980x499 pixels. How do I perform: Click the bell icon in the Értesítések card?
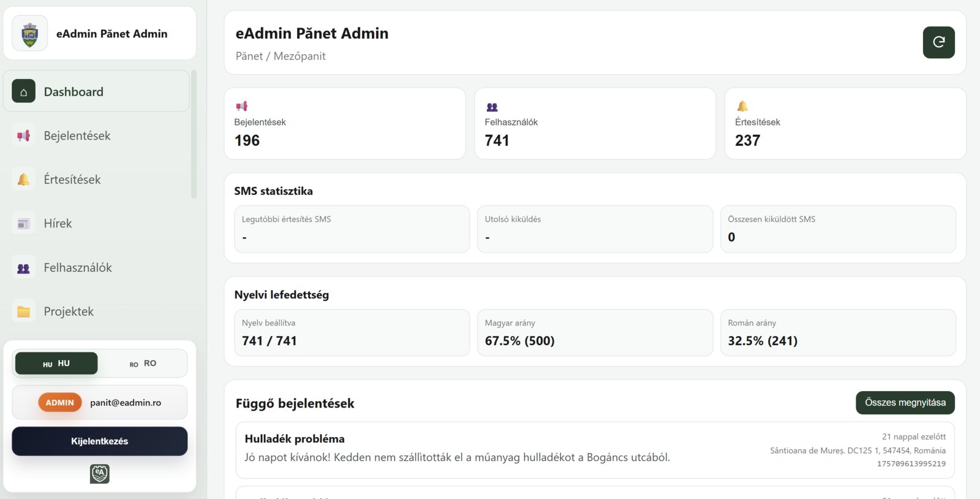pyautogui.click(x=742, y=106)
